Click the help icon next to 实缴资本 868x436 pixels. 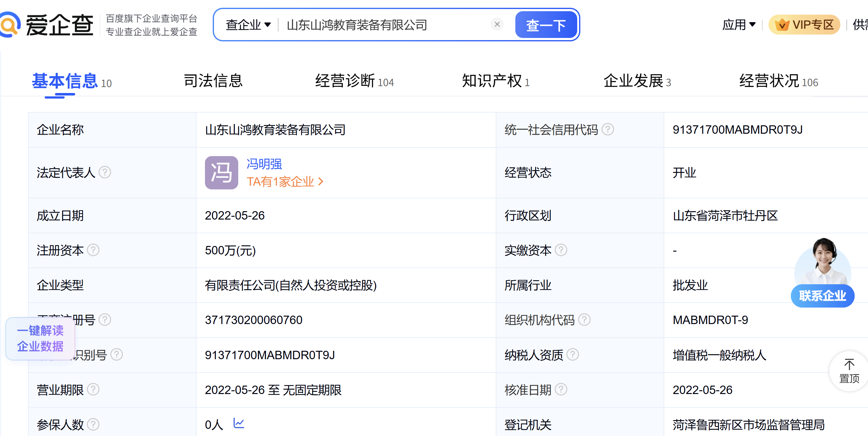click(561, 250)
